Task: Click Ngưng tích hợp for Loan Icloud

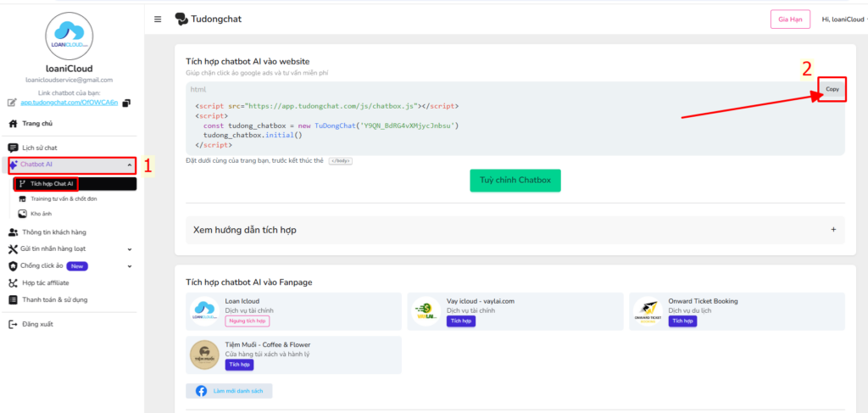Action: tap(248, 321)
